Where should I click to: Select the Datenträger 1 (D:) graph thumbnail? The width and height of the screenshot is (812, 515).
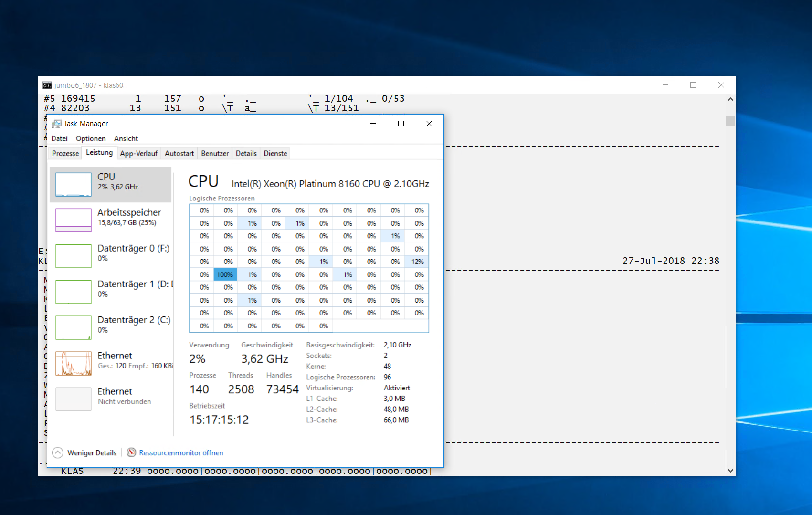tap(74, 292)
